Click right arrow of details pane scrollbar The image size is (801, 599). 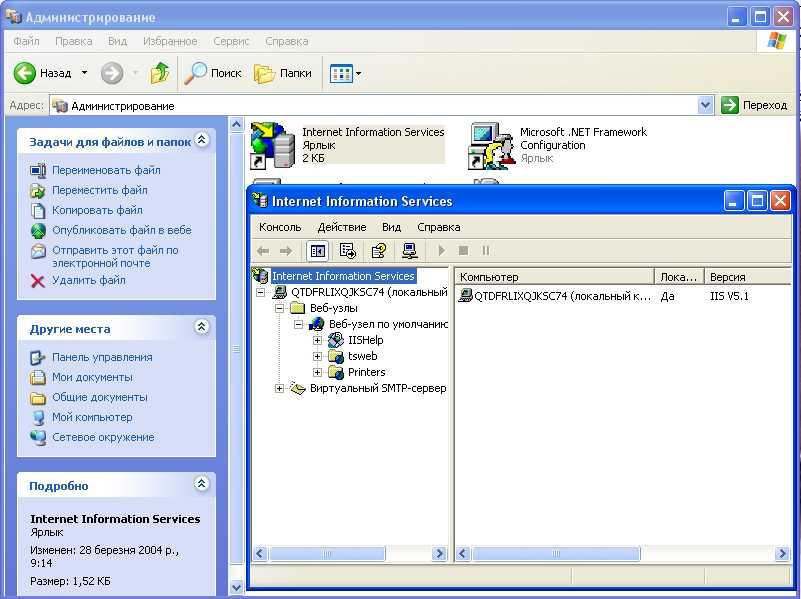tap(782, 554)
